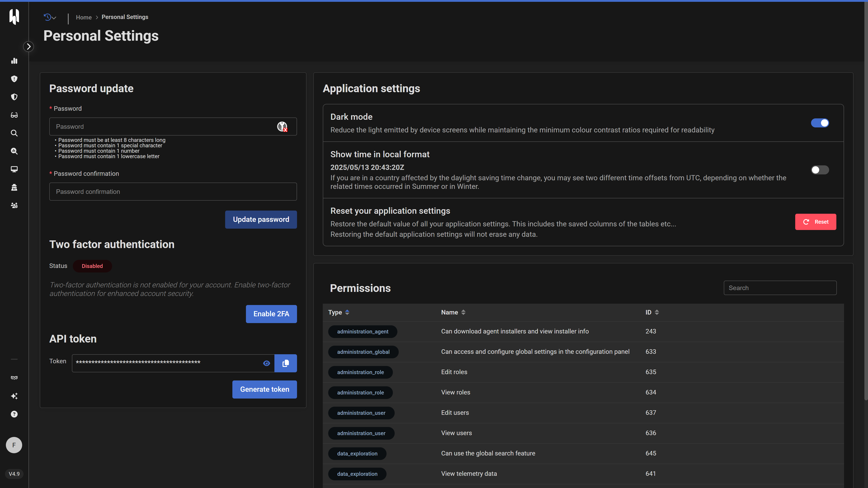
Task: Click 'View telemetry data' permission name
Action: point(469,474)
